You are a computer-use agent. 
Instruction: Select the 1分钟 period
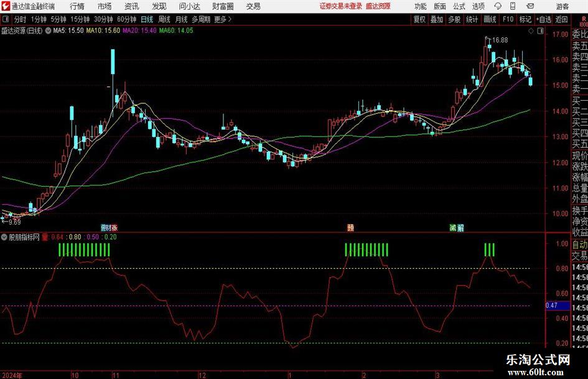click(x=38, y=19)
